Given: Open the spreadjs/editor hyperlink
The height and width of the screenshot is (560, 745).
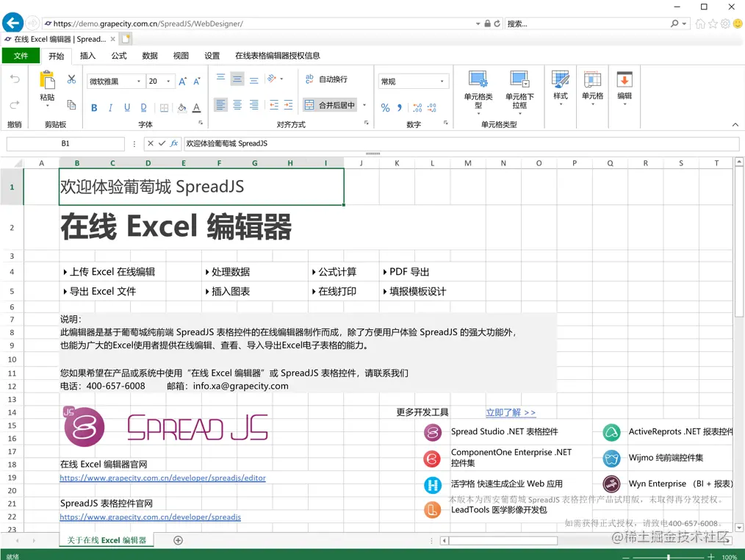Looking at the screenshot, I should 162,478.
